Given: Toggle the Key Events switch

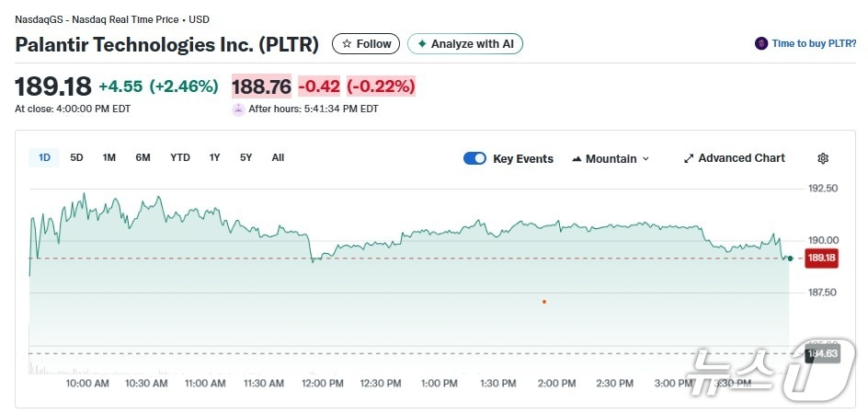Looking at the screenshot, I should tap(474, 158).
